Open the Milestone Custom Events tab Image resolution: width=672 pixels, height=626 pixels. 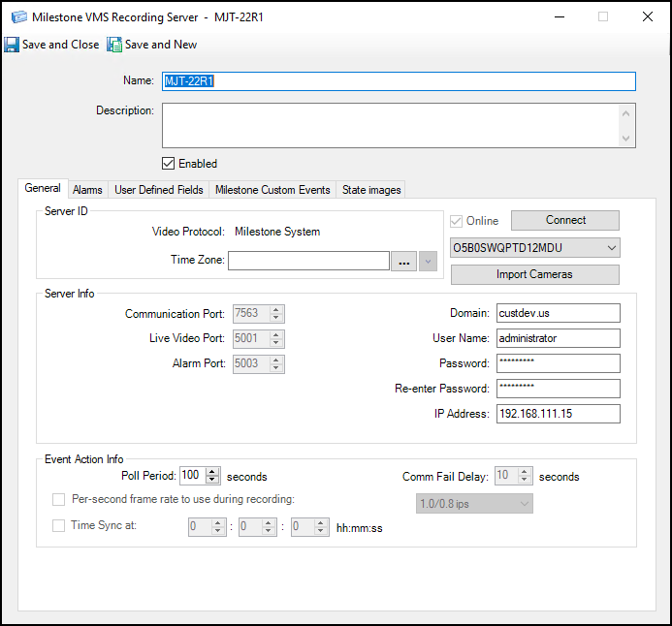[272, 190]
